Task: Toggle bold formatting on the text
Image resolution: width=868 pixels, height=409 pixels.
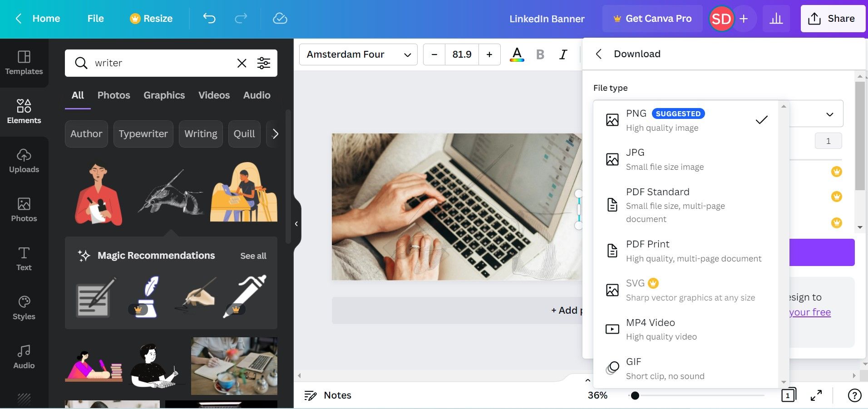Action: (x=540, y=54)
